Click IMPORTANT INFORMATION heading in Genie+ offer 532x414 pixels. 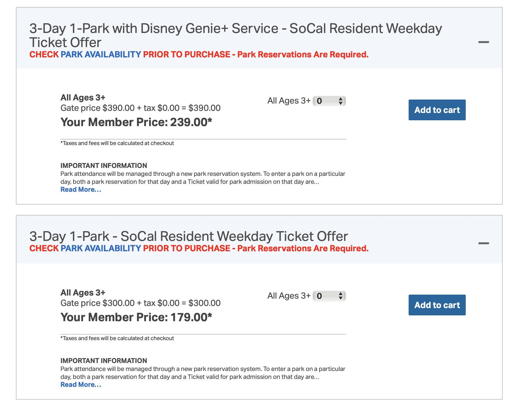pyautogui.click(x=104, y=166)
